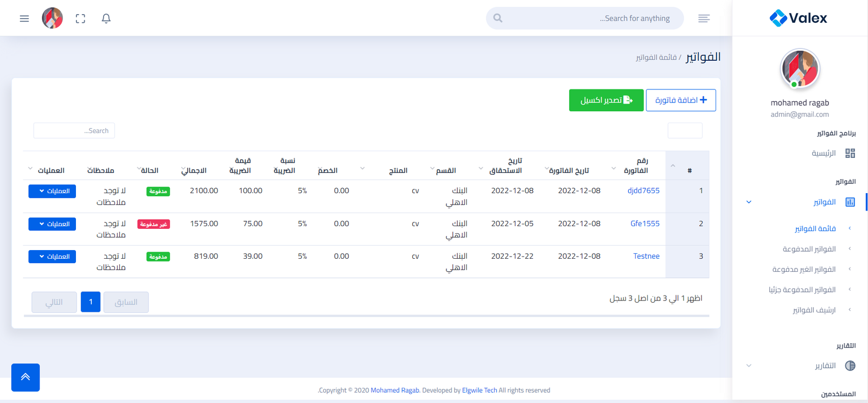Click the التقارير pie chart icon

click(850, 366)
